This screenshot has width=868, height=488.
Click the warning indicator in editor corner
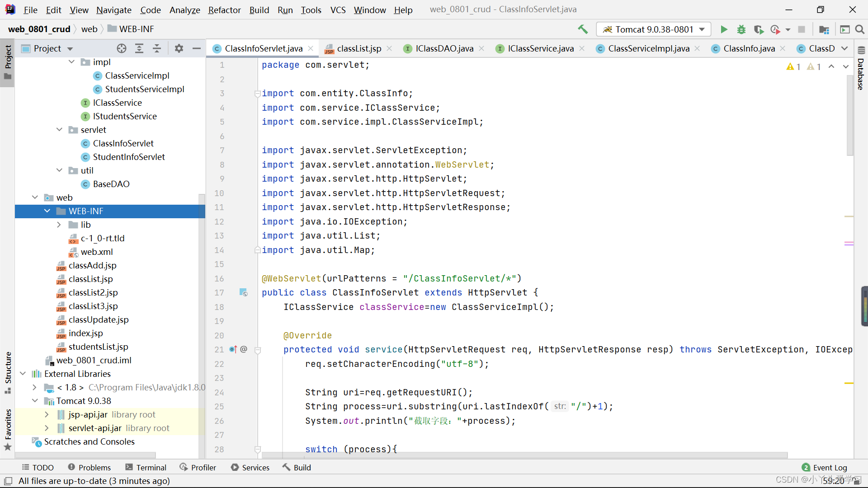tap(793, 67)
